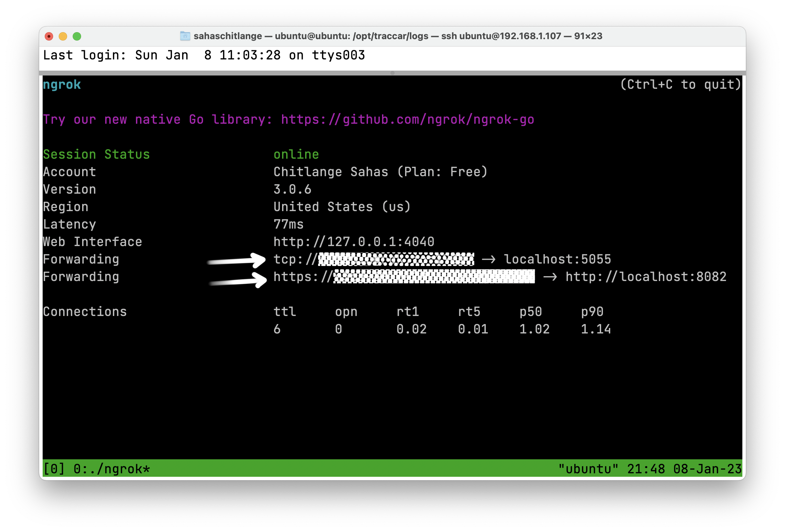
Task: Click the online Session Status value
Action: point(296,154)
